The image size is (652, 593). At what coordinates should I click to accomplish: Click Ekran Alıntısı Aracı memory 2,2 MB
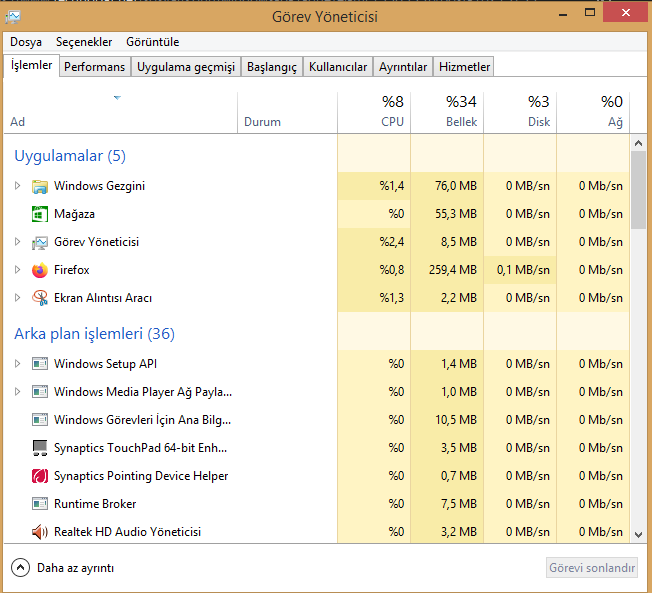click(x=459, y=298)
